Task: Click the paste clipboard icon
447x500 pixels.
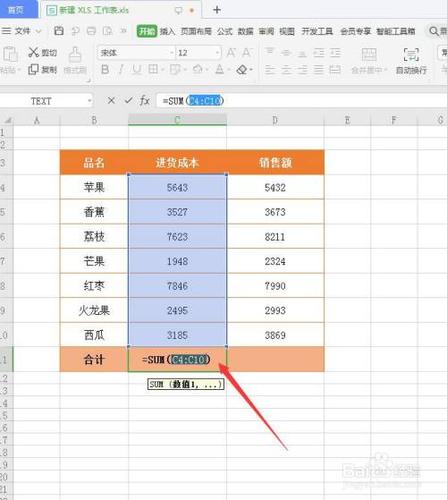Action: [10, 55]
